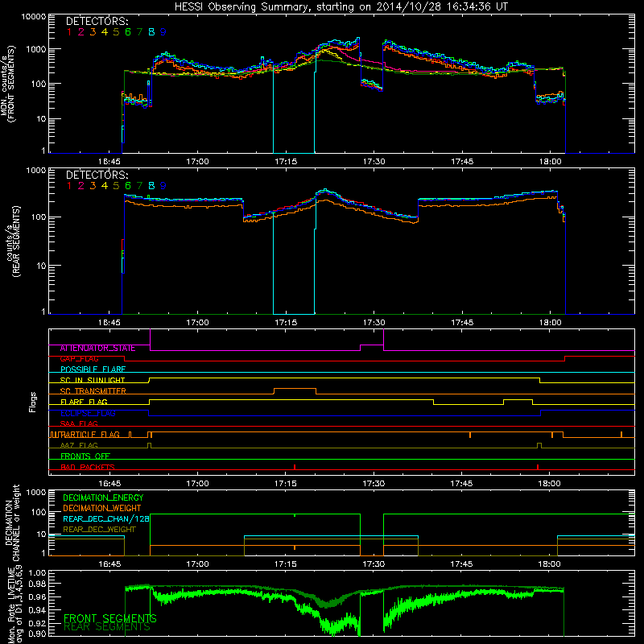Click the 1.00 tick on the livetime y-axis
Screen dimensions: 644x644
coord(37,573)
